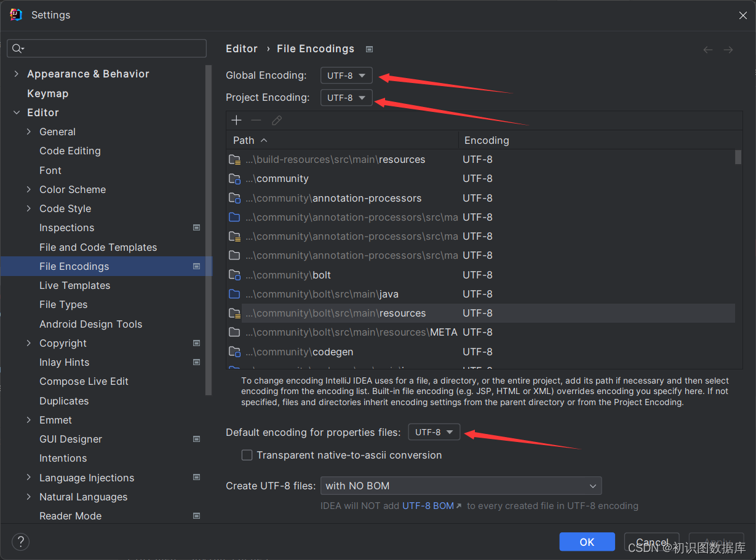Image resolution: width=756 pixels, height=560 pixels.
Task: Expand the Emmet node
Action: (29, 420)
